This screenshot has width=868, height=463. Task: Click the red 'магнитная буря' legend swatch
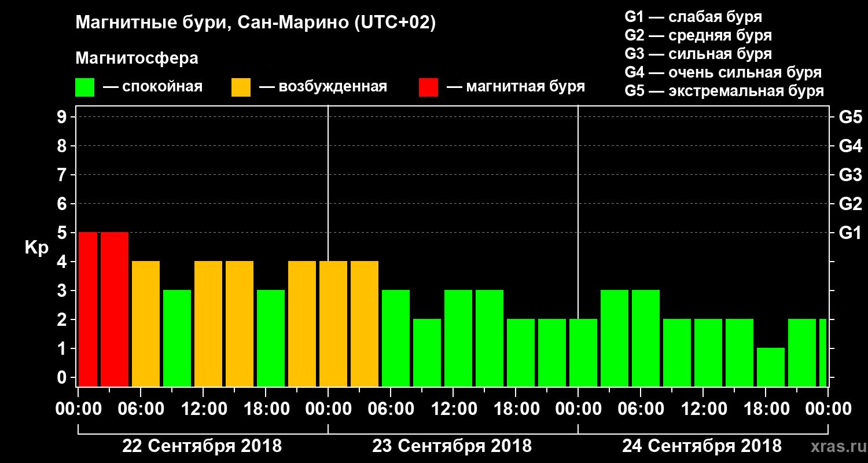click(x=428, y=87)
